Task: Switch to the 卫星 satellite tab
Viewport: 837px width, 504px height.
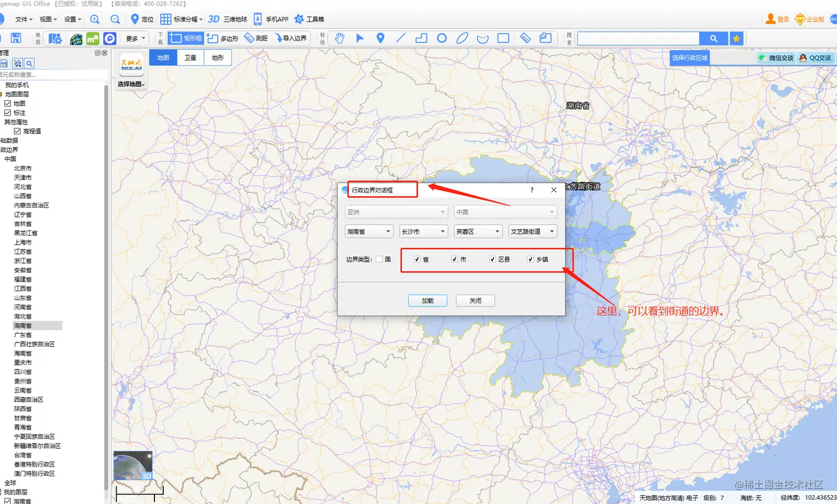Action: (x=190, y=58)
